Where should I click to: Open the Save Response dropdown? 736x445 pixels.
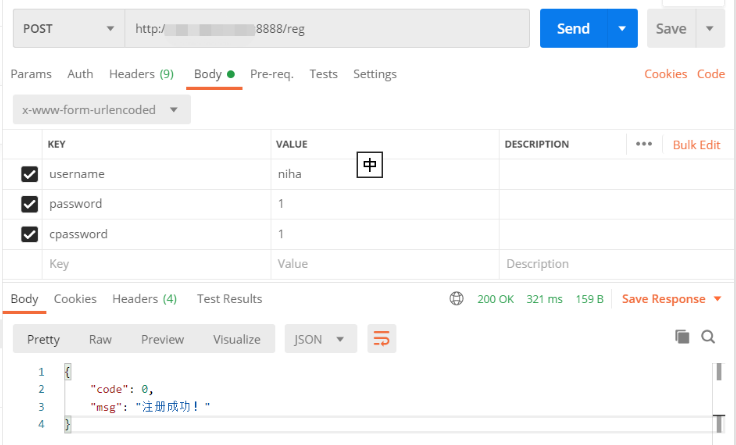(671, 299)
